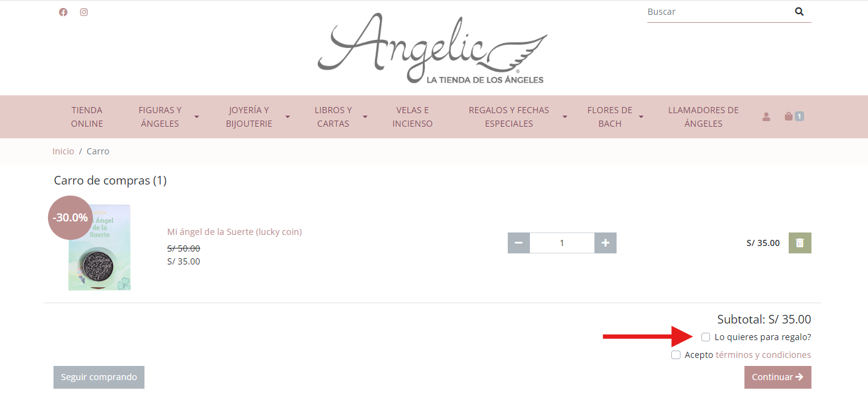Open the términos y condiciones link
This screenshot has width=868, height=401.
tap(763, 355)
